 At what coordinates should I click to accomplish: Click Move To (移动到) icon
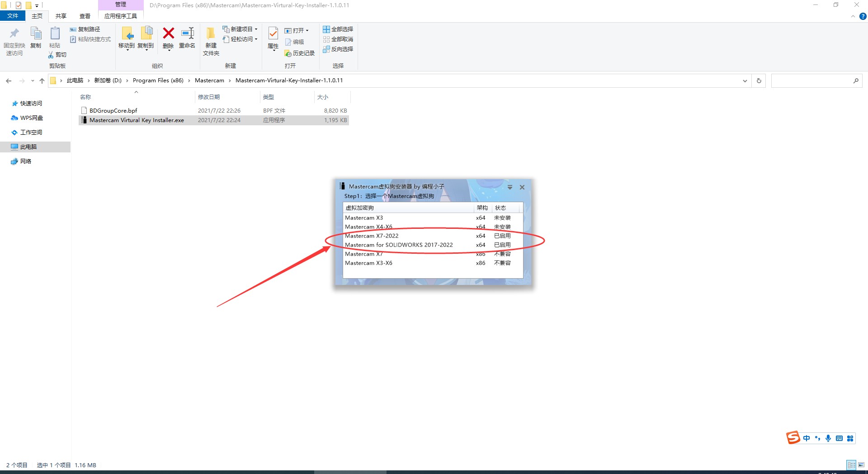127,33
